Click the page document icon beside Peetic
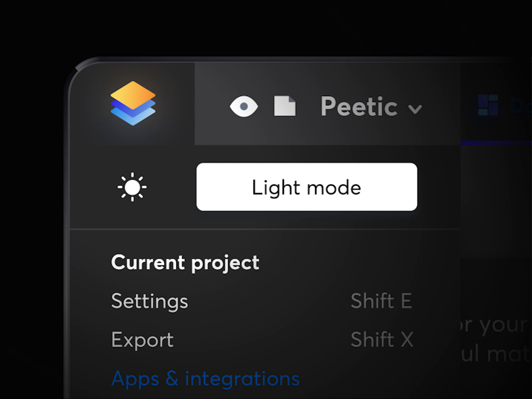The width and height of the screenshot is (532, 399). point(286,106)
